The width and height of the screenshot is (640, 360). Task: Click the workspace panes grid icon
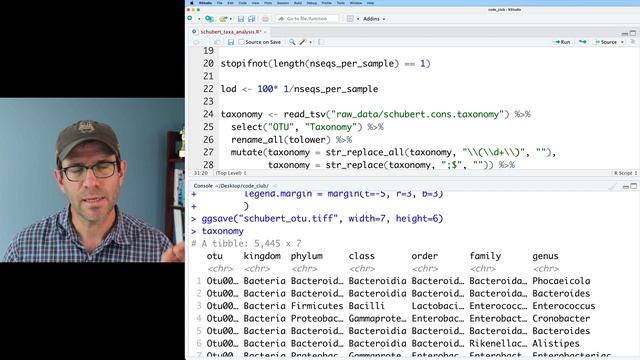pyautogui.click(x=350, y=19)
